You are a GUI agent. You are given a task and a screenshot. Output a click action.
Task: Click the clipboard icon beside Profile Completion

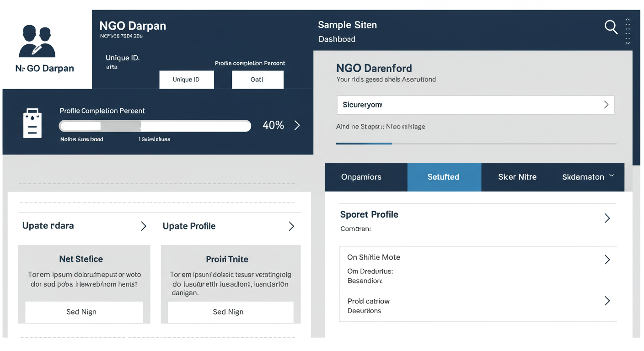[32, 122]
